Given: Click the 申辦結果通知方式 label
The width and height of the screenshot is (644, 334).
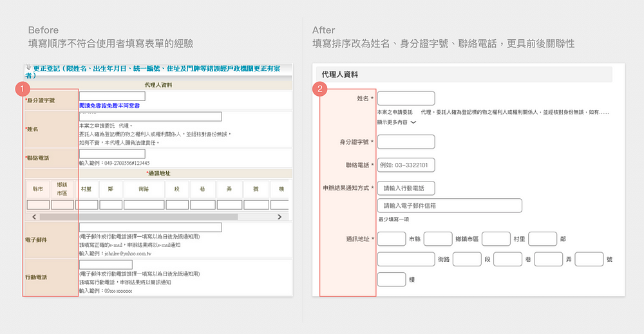Looking at the screenshot, I should [348, 189].
